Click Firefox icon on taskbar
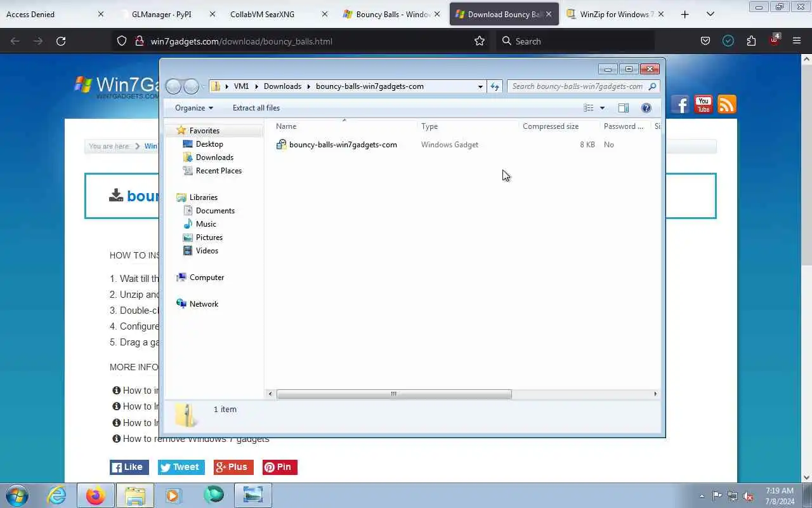812x508 pixels. pos(96,495)
